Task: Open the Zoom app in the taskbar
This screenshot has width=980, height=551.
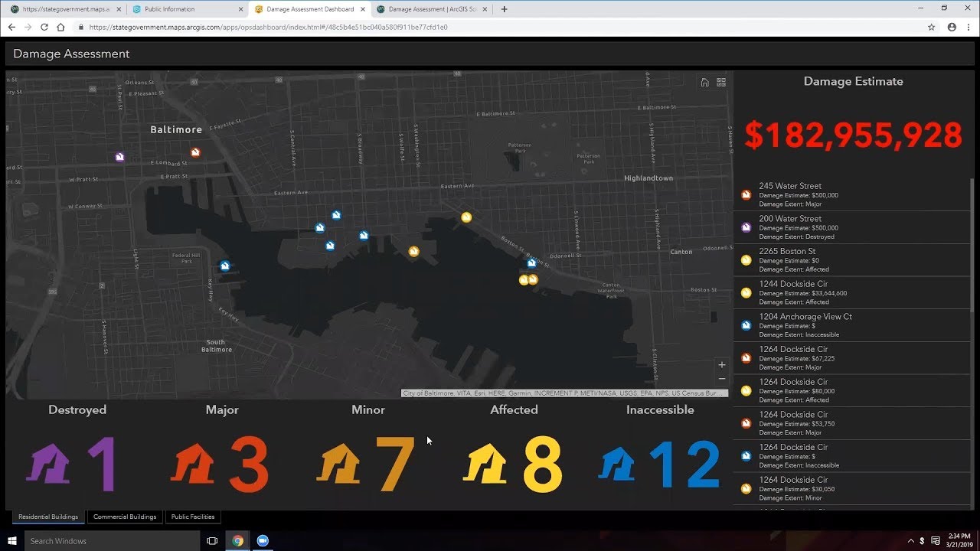Action: coord(263,540)
